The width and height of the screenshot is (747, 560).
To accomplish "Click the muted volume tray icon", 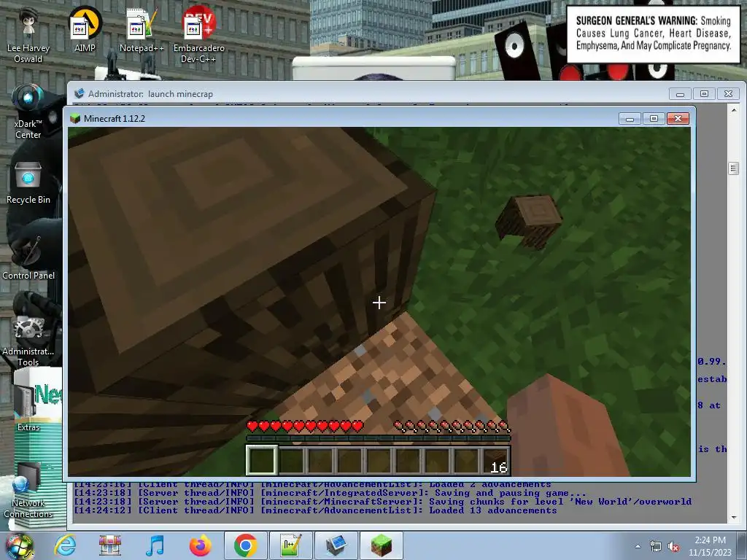I will pos(673,546).
